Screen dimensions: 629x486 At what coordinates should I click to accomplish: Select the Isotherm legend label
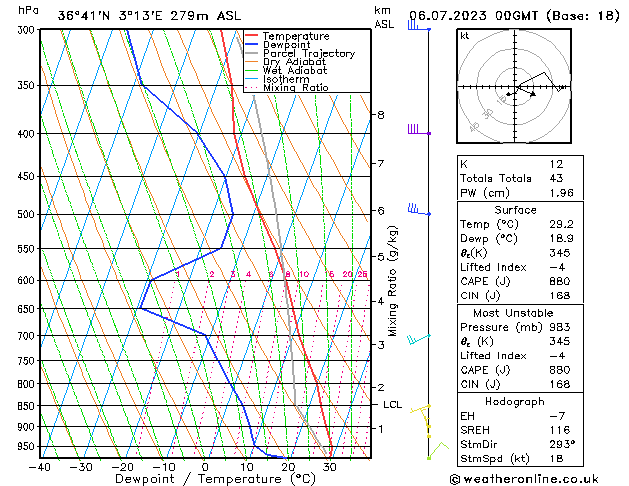286,79
